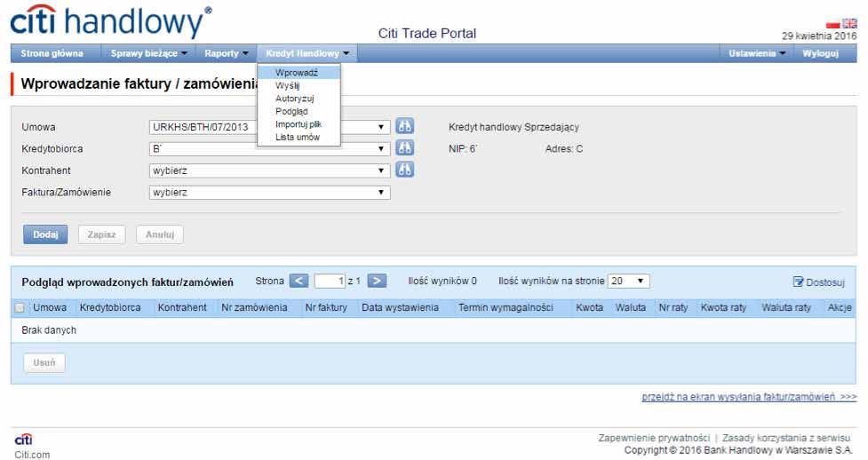Sort by Termin wymagalności column header
Screen dimensions: 868x460
[x=506, y=308]
